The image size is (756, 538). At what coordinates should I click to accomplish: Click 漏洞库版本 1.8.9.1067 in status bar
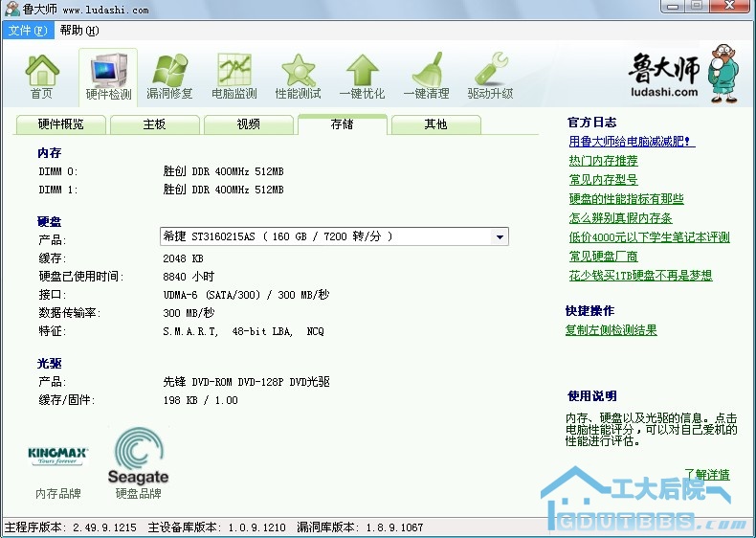click(360, 527)
